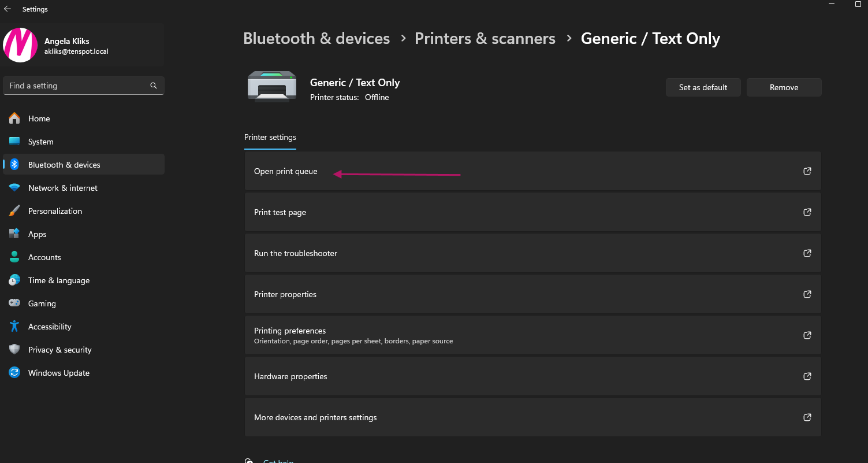868x463 pixels.
Task: Click the Find a setting search box
Action: point(84,86)
